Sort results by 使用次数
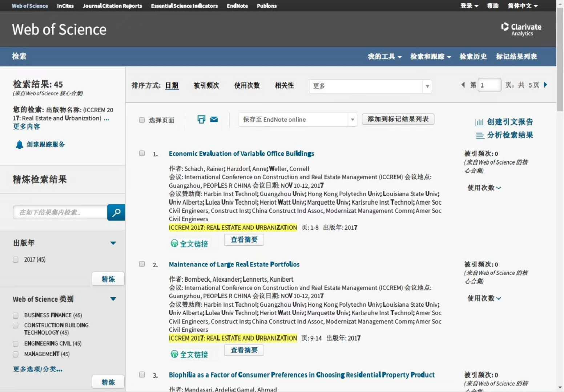Viewport: 564px width, 392px height. coord(247,86)
